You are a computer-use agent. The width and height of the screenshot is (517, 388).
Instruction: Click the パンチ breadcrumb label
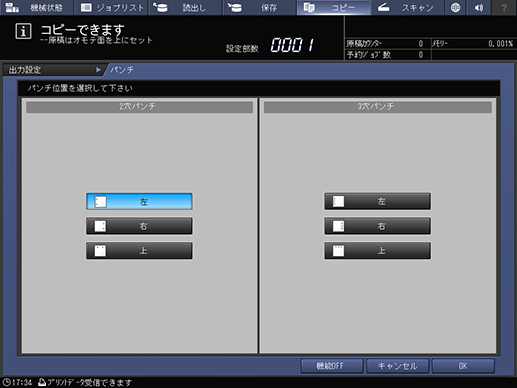(x=122, y=70)
